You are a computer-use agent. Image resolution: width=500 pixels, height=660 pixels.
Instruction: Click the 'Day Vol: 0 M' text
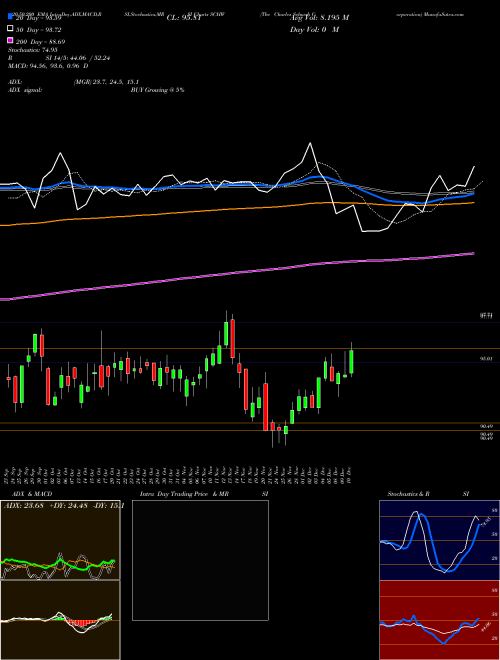coord(314,29)
